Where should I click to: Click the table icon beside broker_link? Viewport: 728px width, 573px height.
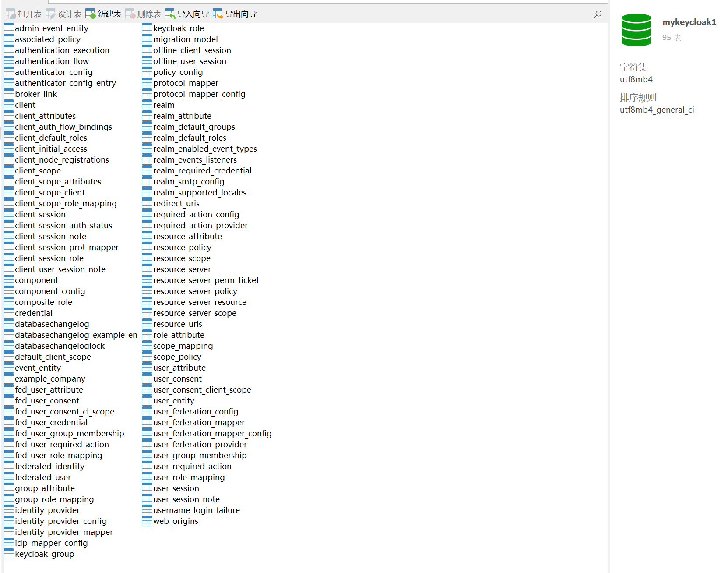click(x=9, y=94)
